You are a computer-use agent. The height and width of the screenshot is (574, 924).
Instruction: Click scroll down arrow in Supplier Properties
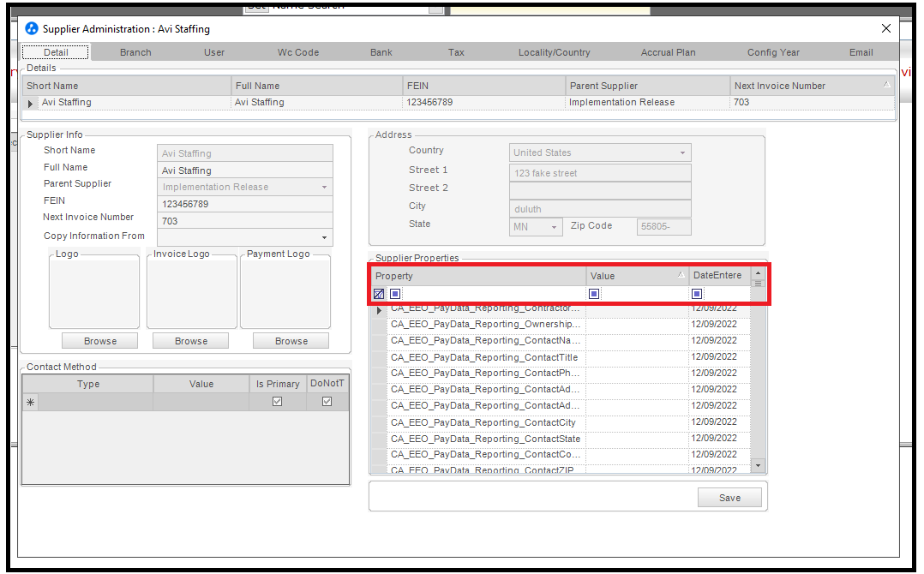[x=758, y=465]
